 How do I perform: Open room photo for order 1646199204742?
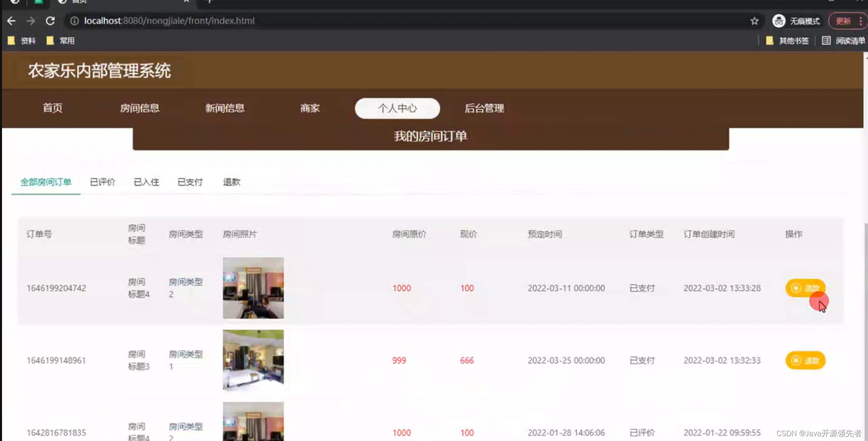coord(253,288)
